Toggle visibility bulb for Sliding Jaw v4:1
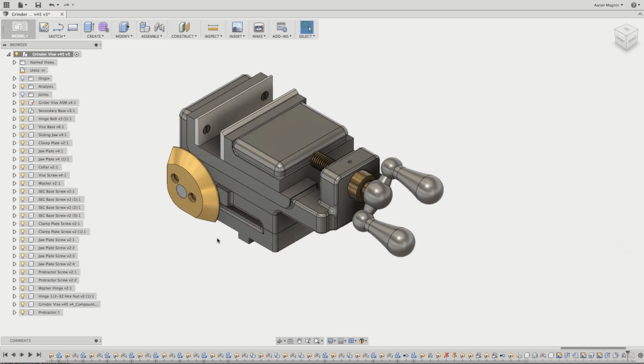This screenshot has width=644, height=364. (23, 135)
